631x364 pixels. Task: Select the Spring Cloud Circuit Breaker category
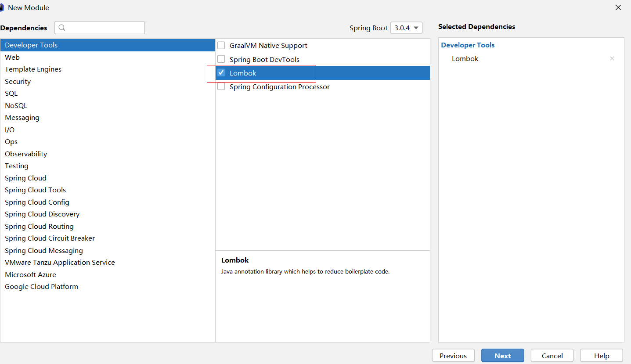[x=108, y=238]
